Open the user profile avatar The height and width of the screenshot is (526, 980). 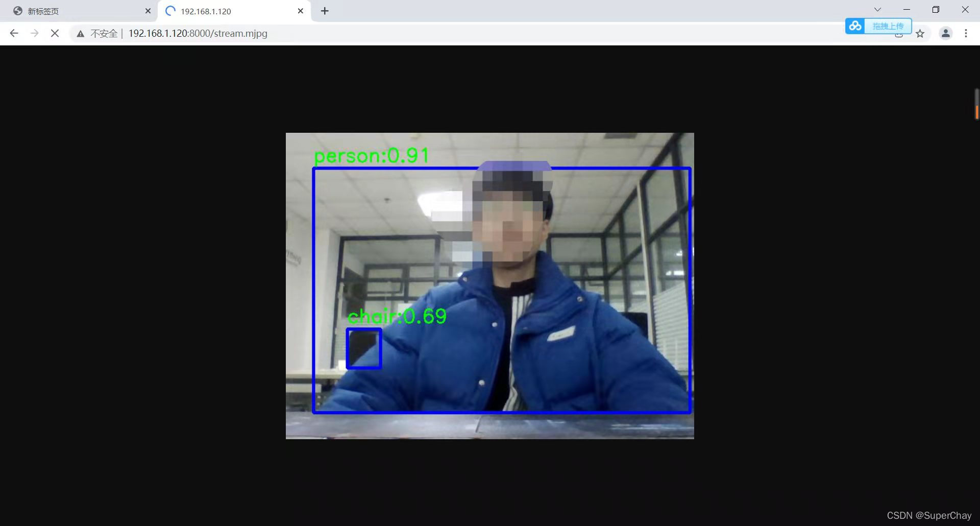(x=945, y=33)
